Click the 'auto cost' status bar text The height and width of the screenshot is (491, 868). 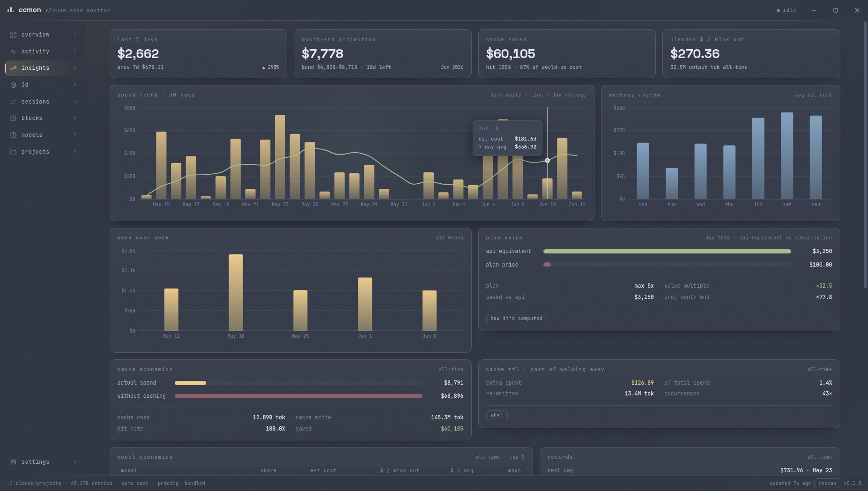click(135, 484)
